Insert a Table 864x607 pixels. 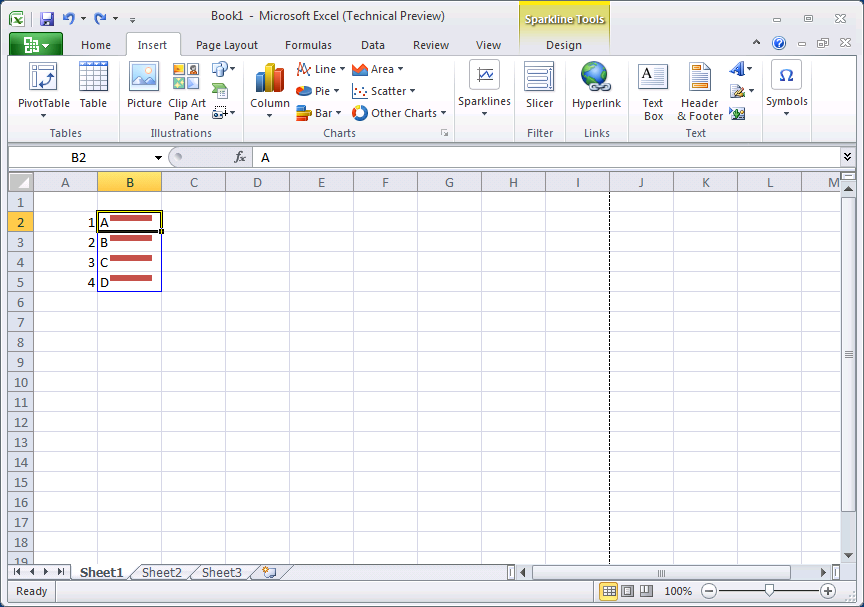[x=93, y=86]
